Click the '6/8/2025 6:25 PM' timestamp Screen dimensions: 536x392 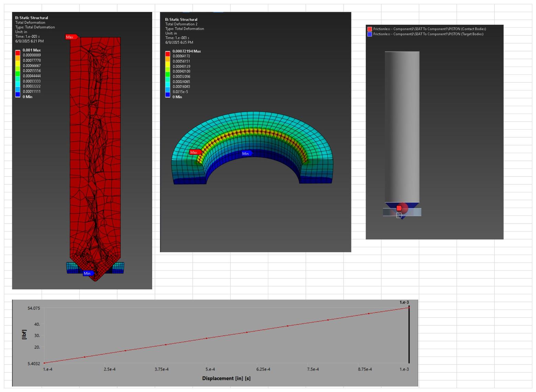[x=179, y=43]
